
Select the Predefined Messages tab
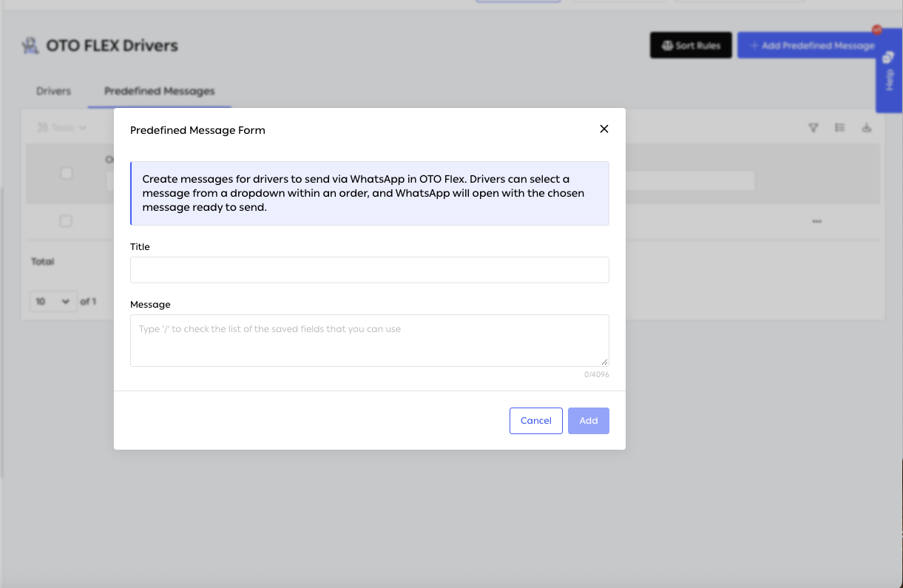click(x=160, y=91)
